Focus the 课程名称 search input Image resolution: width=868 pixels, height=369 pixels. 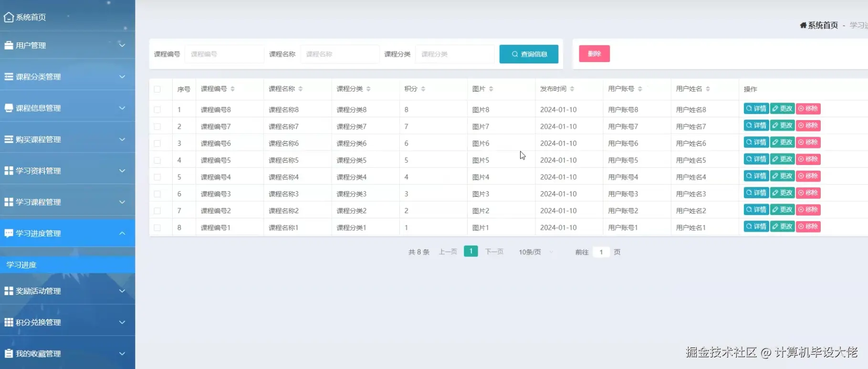point(340,54)
